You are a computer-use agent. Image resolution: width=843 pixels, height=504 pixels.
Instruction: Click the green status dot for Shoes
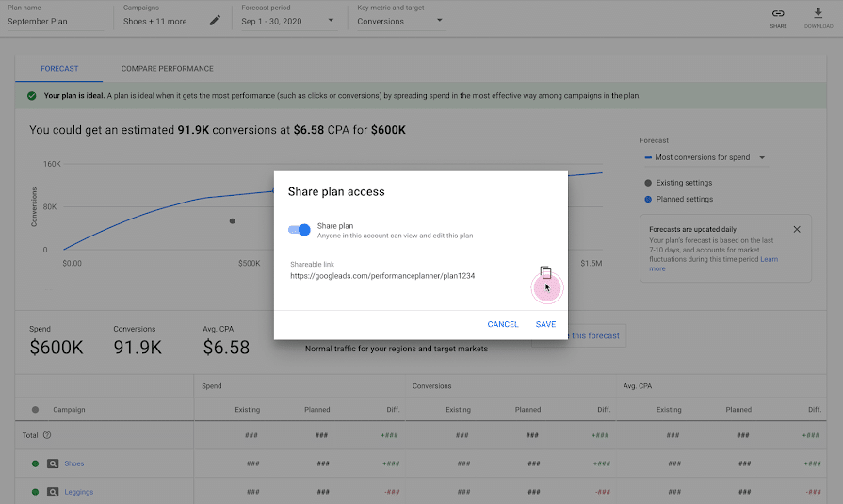(35, 463)
